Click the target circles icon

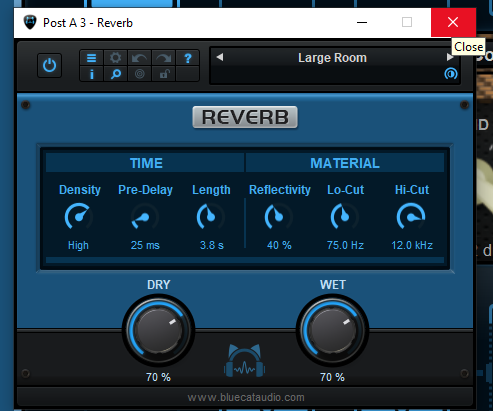click(x=139, y=74)
